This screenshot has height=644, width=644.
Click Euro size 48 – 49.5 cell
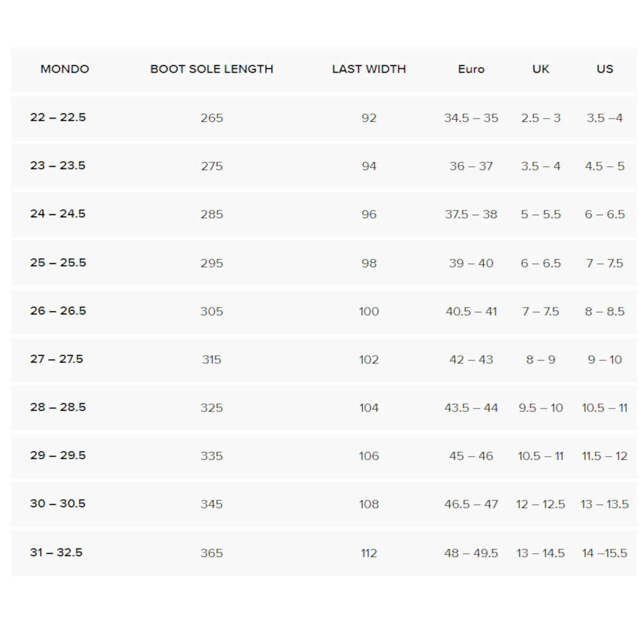pyautogui.click(x=471, y=553)
